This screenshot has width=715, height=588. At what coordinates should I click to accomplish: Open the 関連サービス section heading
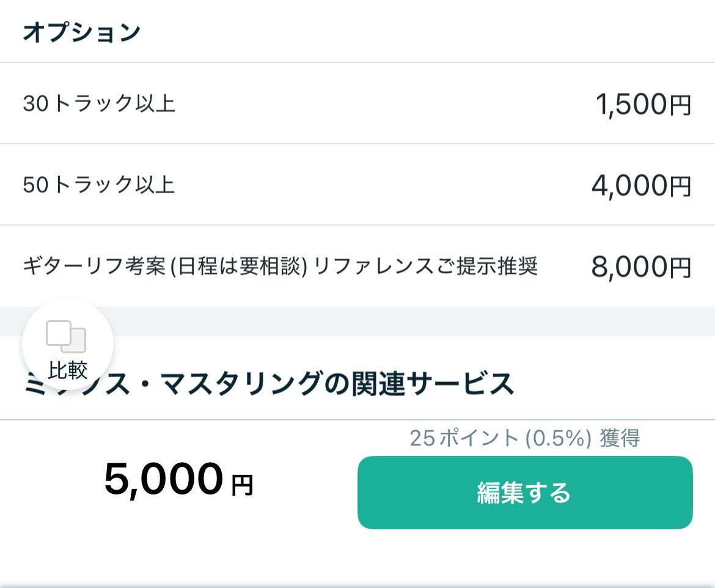tap(268, 383)
